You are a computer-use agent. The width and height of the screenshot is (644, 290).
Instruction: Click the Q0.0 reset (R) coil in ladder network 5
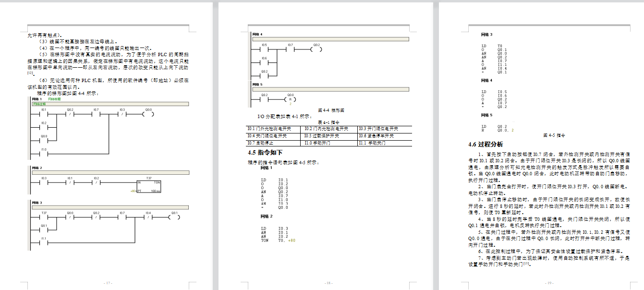[291, 99]
